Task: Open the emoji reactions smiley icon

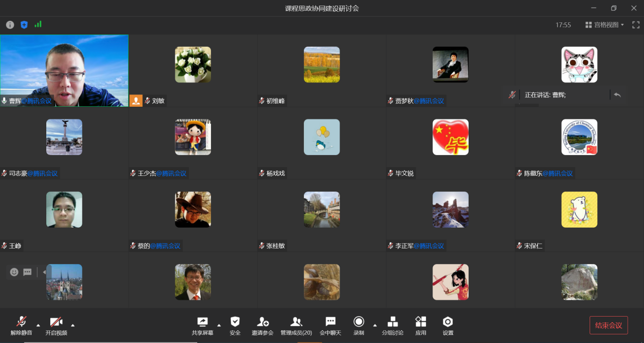Action: click(x=14, y=272)
